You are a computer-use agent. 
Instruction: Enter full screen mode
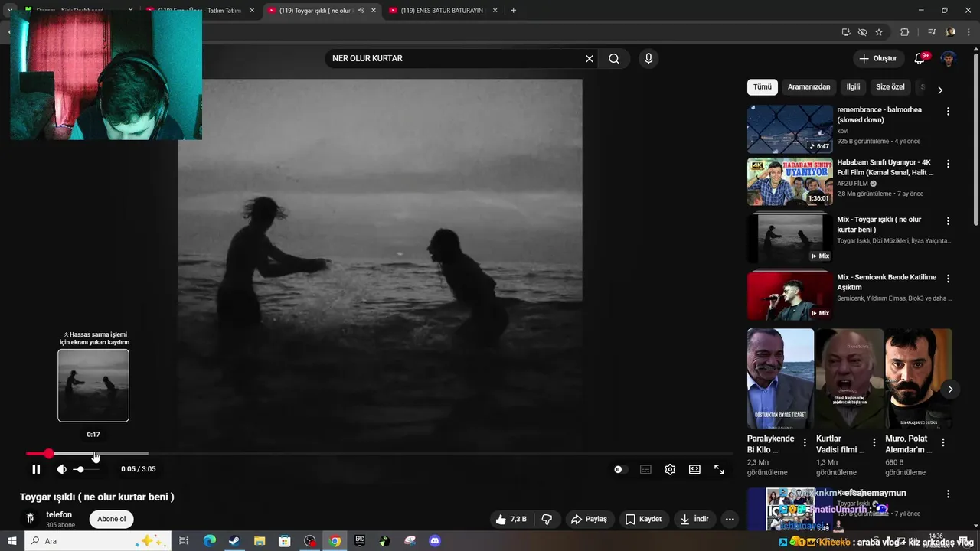tap(719, 469)
